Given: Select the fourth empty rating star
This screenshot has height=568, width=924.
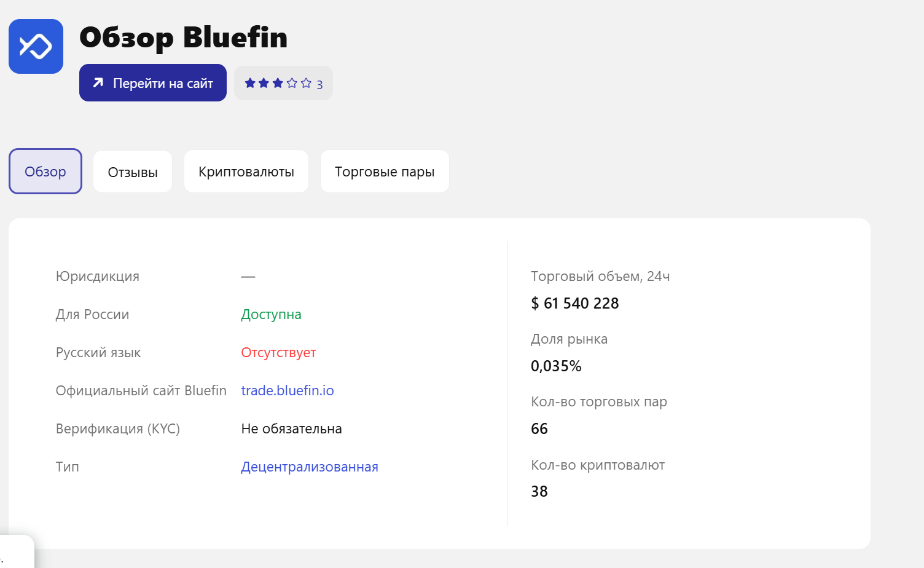Looking at the screenshot, I should coord(292,82).
